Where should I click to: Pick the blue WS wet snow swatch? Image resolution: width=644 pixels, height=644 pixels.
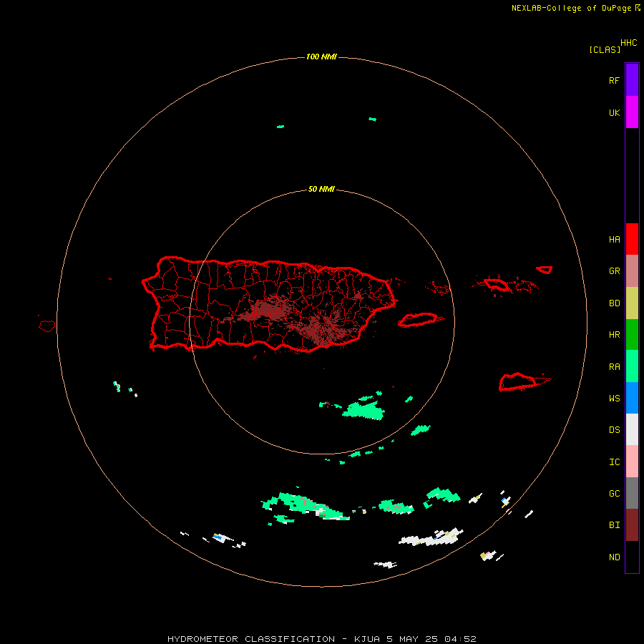(x=632, y=398)
